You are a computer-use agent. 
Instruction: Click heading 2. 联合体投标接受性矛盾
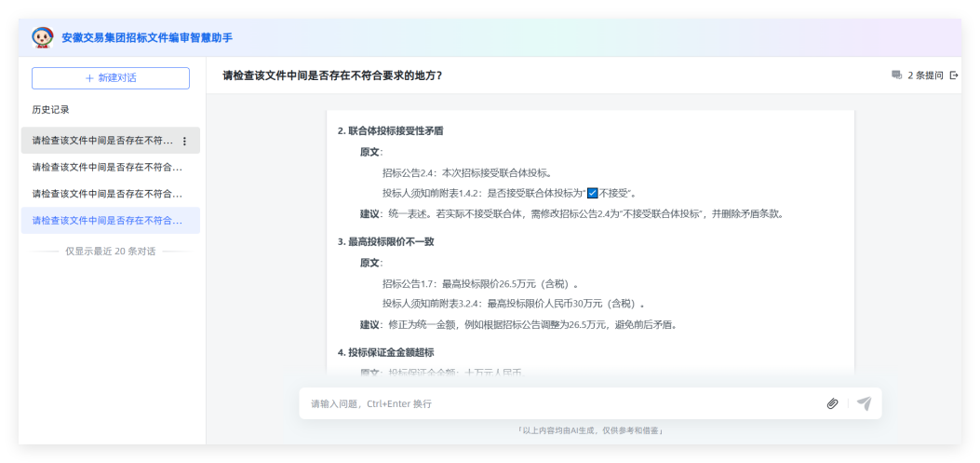[390, 131]
